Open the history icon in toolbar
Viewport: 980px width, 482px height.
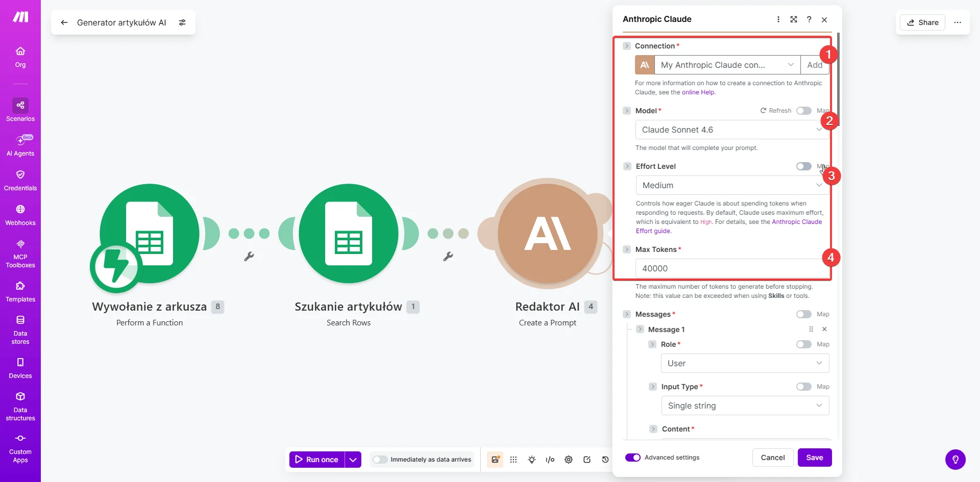(605, 460)
